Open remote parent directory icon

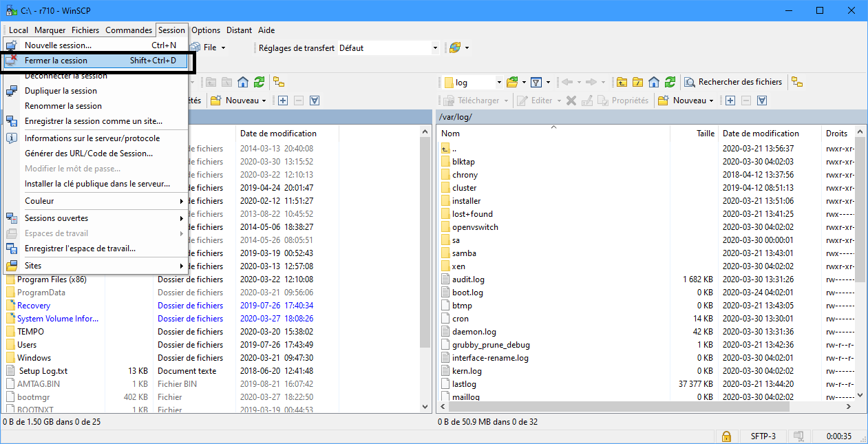(x=622, y=82)
